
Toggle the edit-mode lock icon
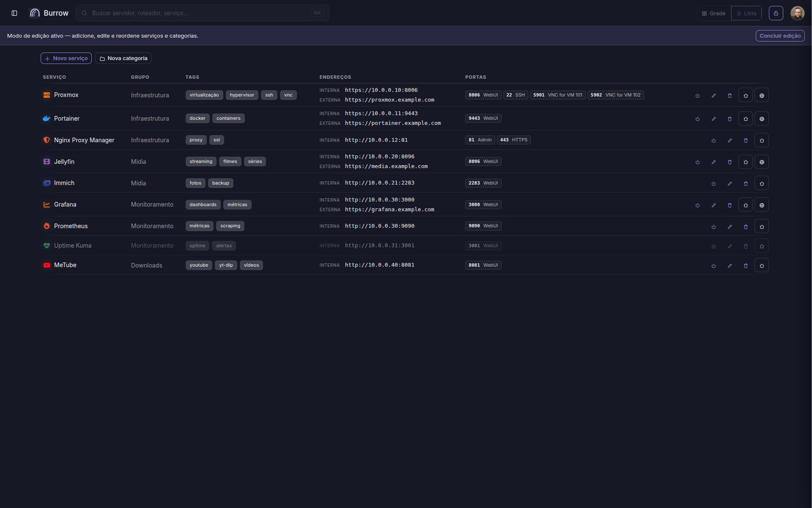tap(776, 13)
